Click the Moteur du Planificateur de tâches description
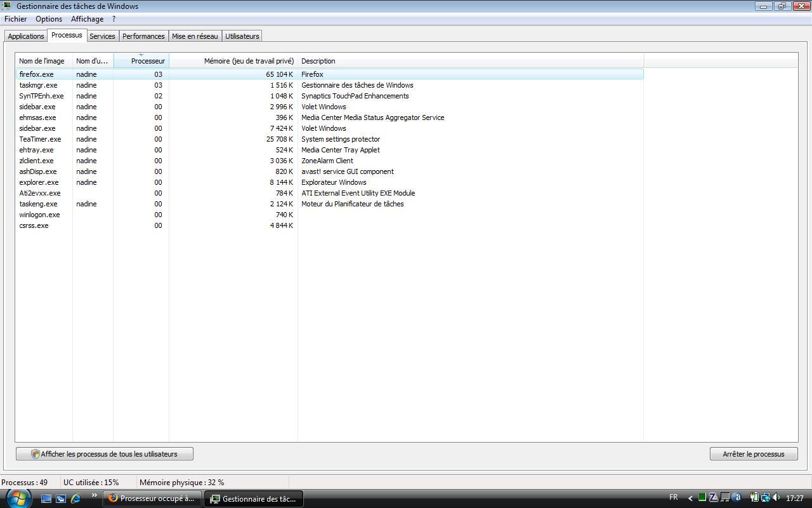The image size is (812, 508). tap(353, 204)
